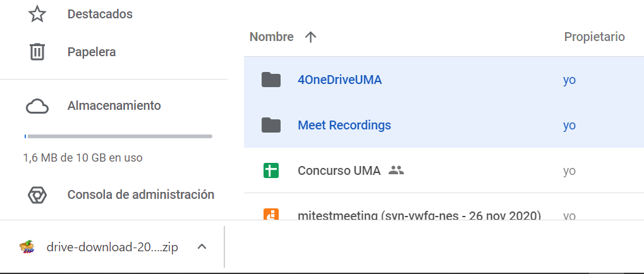This screenshot has width=644, height=274.
Task: Click the Consola de administración hexagon icon
Action: click(x=37, y=195)
